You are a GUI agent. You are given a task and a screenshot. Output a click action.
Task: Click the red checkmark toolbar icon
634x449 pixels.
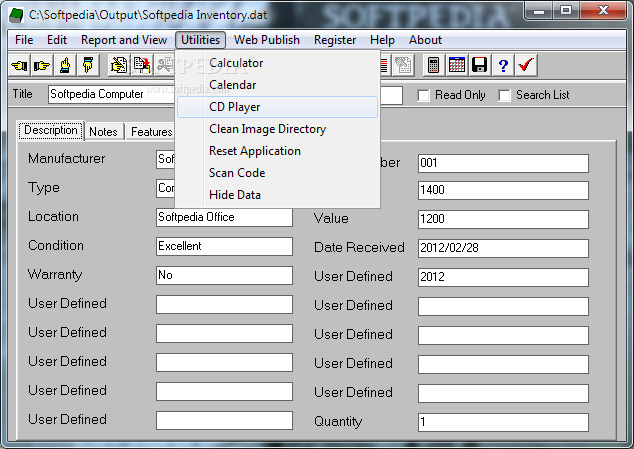click(x=526, y=65)
